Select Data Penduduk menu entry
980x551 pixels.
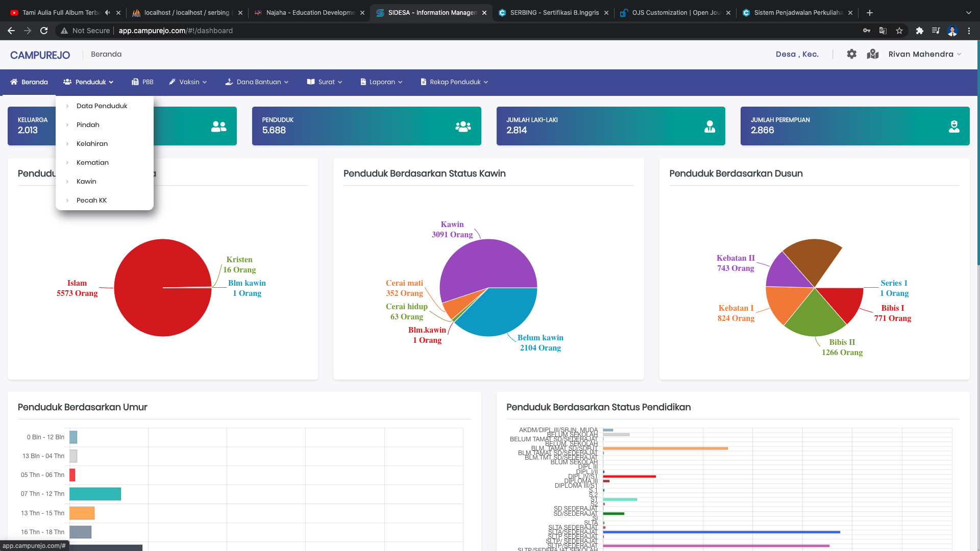[102, 106]
